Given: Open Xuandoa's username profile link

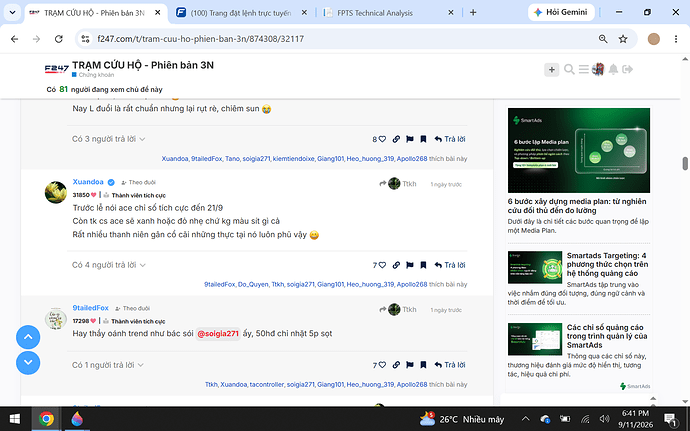Looking at the screenshot, I should (88, 182).
